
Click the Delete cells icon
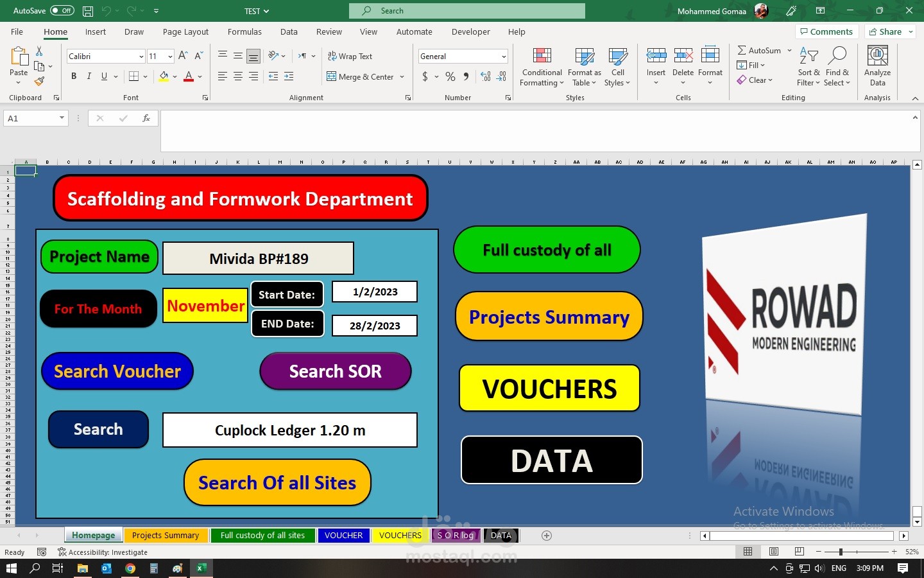pos(683,56)
